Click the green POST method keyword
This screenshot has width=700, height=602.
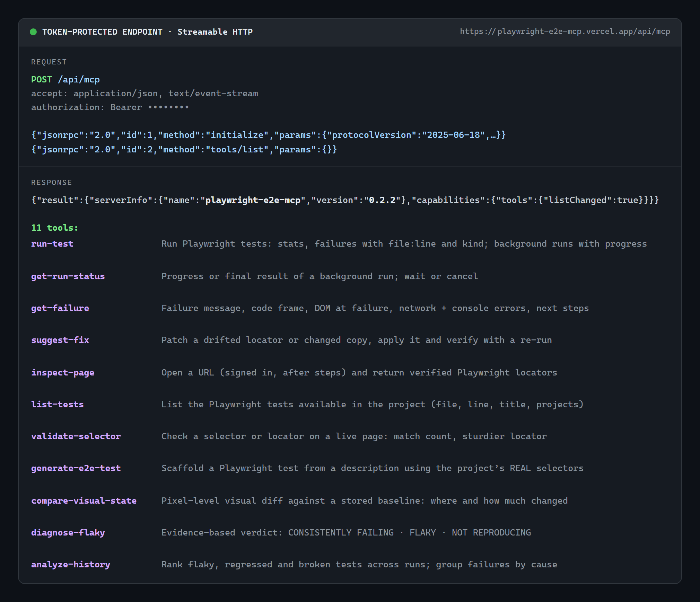click(x=42, y=80)
